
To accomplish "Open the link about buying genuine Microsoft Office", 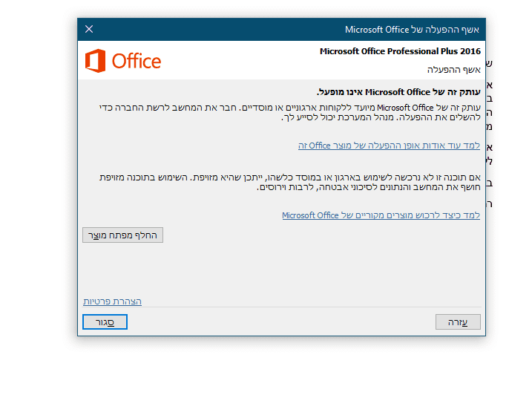I will tap(381, 215).
